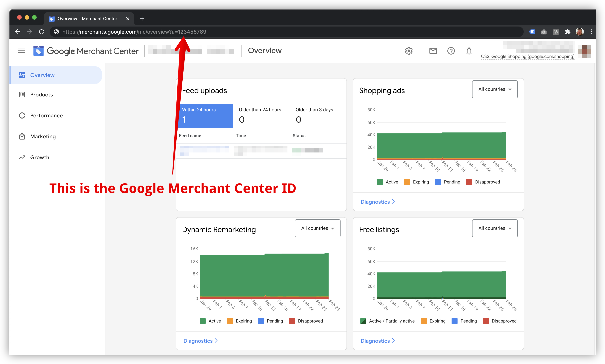
Task: Click the HubSpot extension icon
Action: 555,32
